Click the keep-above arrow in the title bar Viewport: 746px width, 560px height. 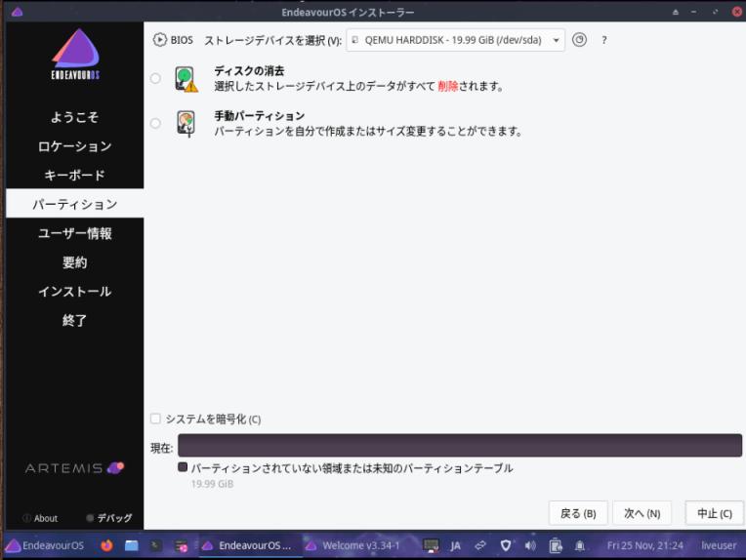[x=676, y=12]
